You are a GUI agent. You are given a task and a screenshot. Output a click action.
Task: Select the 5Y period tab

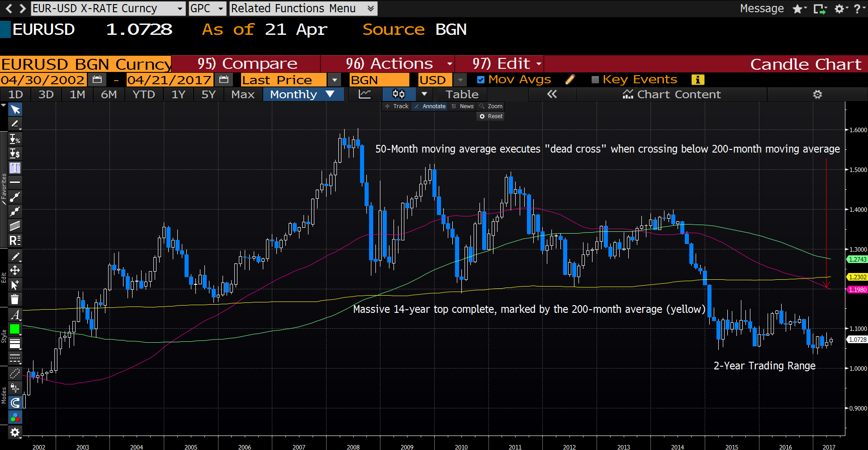click(209, 94)
